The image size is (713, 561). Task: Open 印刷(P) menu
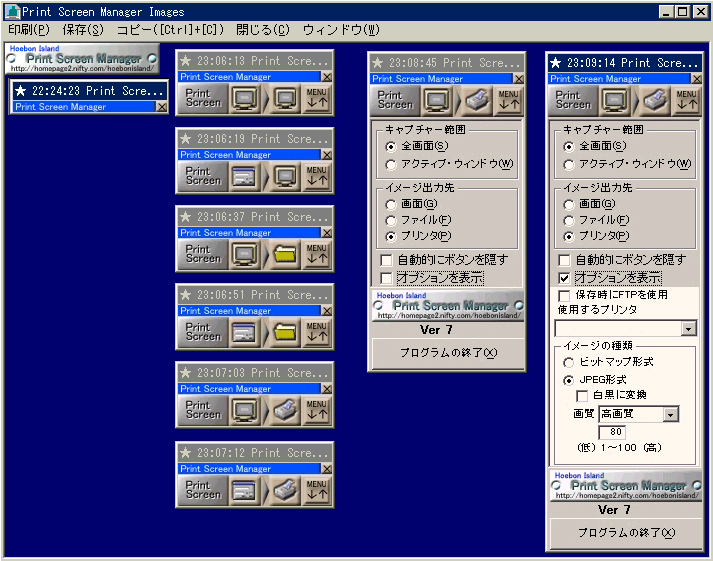click(29, 30)
